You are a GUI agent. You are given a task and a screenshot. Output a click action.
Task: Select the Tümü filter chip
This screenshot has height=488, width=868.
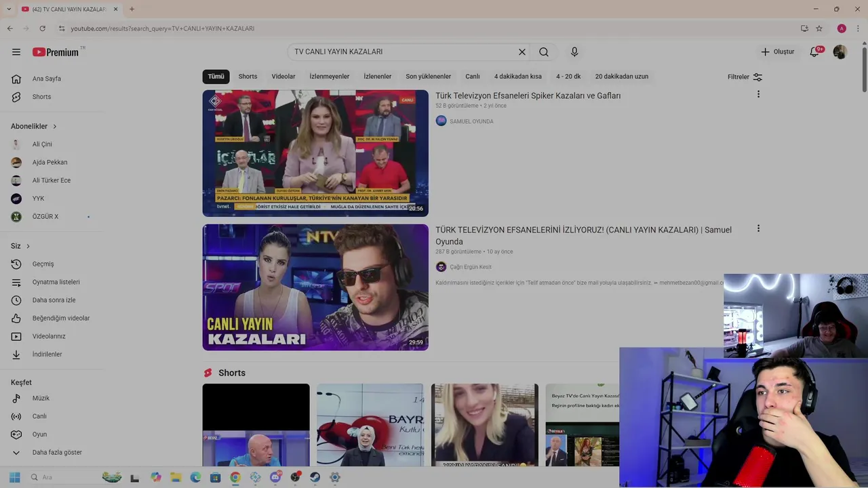(x=216, y=77)
